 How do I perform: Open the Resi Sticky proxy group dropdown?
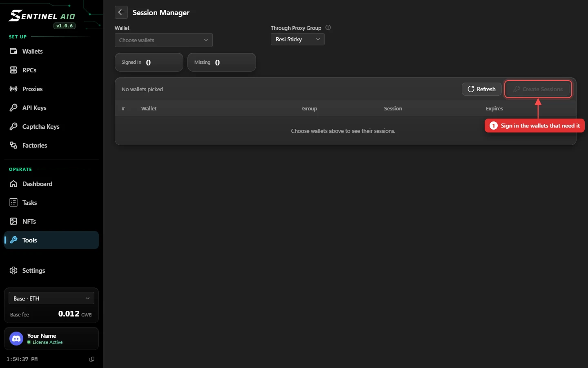pos(297,39)
